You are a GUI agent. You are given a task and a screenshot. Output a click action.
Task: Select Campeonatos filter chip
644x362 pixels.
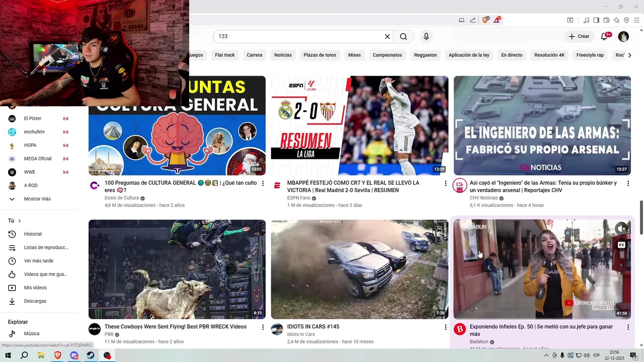tap(387, 55)
